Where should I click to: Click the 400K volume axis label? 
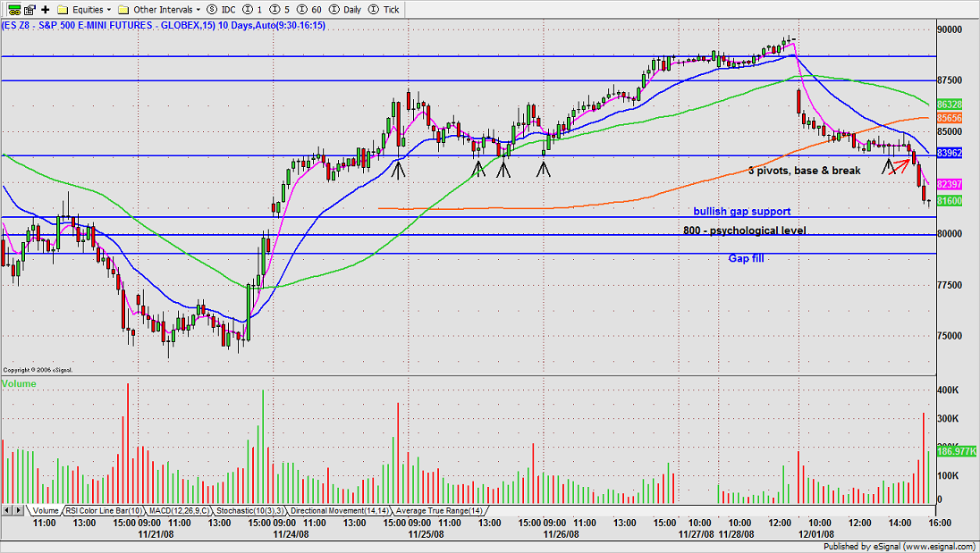coord(948,390)
